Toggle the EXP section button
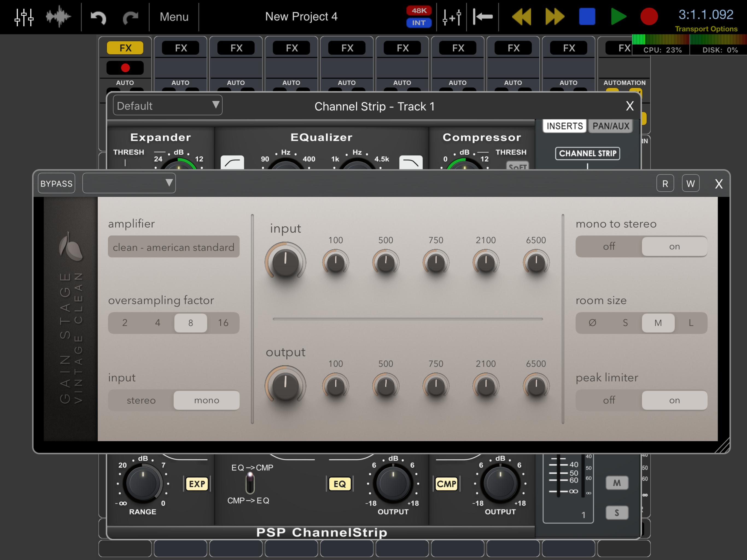Image resolution: width=747 pixels, height=560 pixels. (197, 484)
